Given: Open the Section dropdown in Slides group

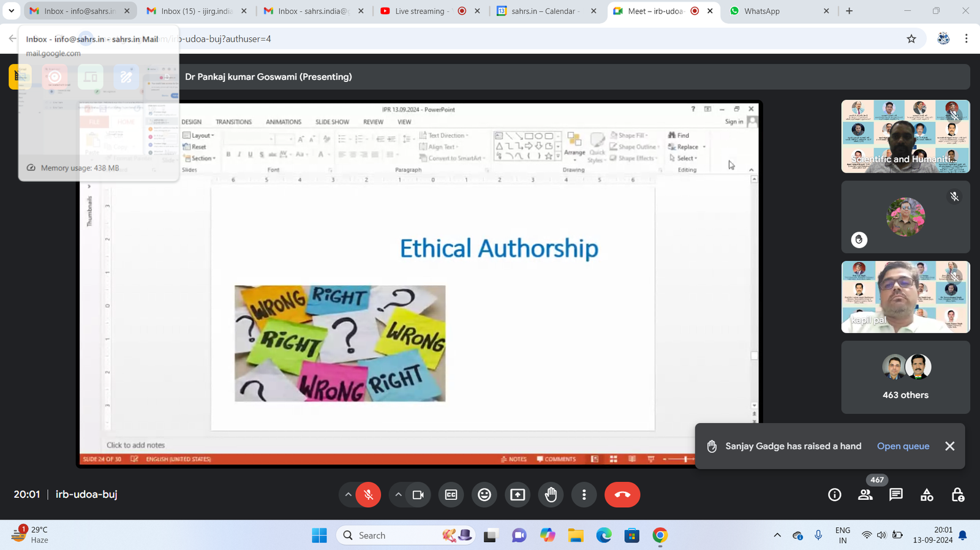Looking at the screenshot, I should point(200,159).
